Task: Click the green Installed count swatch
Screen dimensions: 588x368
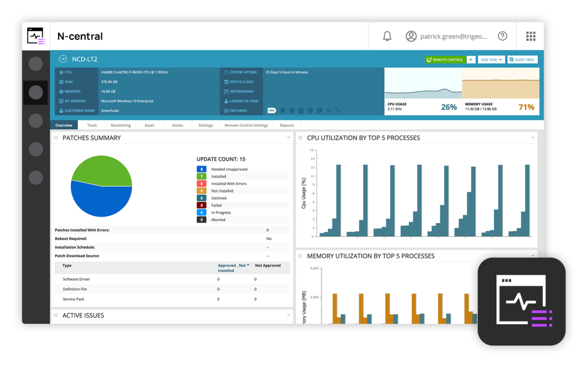Action: click(x=201, y=176)
